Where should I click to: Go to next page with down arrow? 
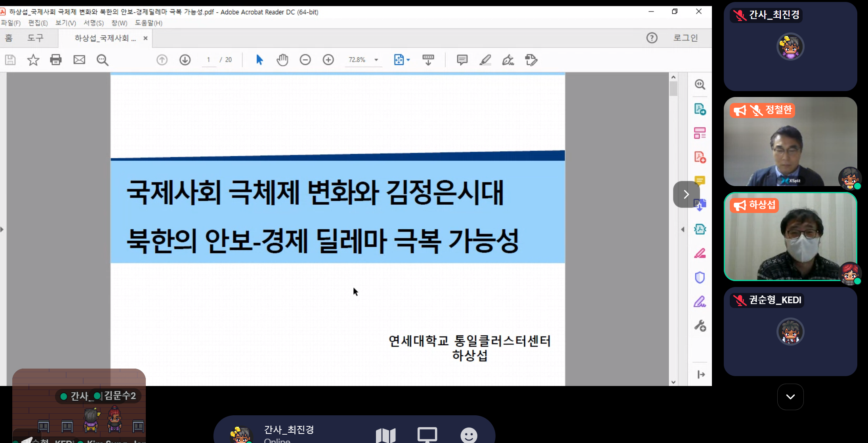click(x=185, y=60)
